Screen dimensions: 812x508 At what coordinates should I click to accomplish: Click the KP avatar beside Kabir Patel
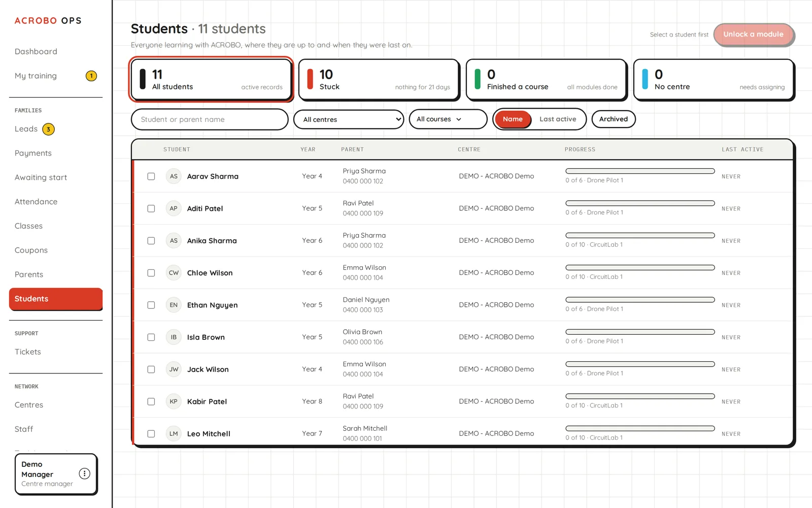coord(174,401)
